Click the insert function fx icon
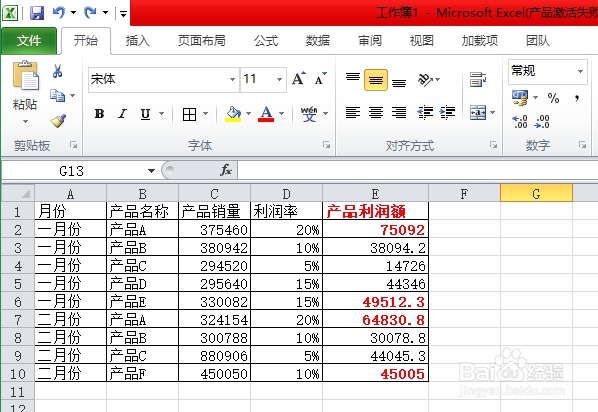The height and width of the screenshot is (412, 598). (226, 170)
